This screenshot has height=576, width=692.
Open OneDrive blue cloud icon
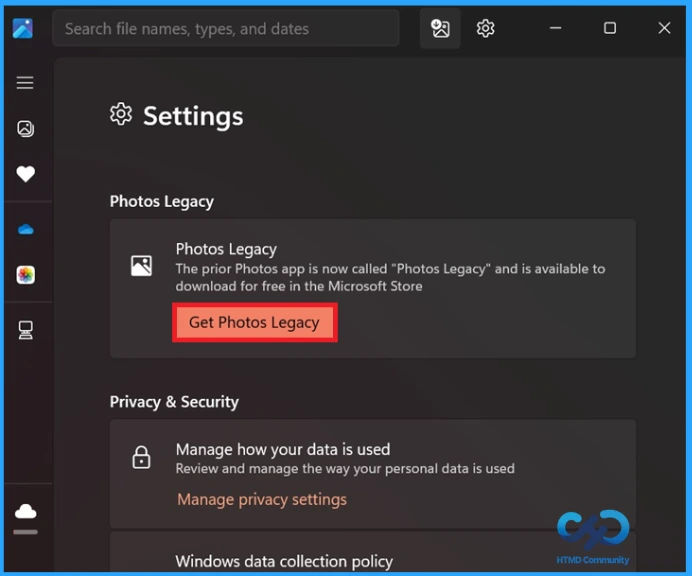(26, 230)
